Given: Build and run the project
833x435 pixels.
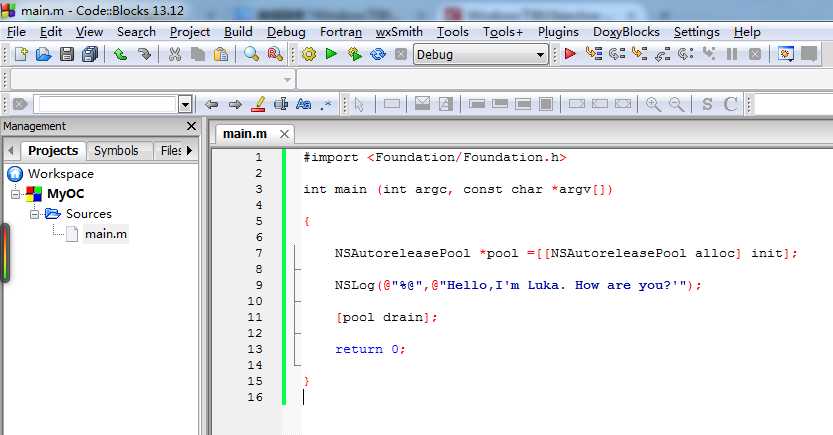Looking at the screenshot, I should [x=354, y=54].
